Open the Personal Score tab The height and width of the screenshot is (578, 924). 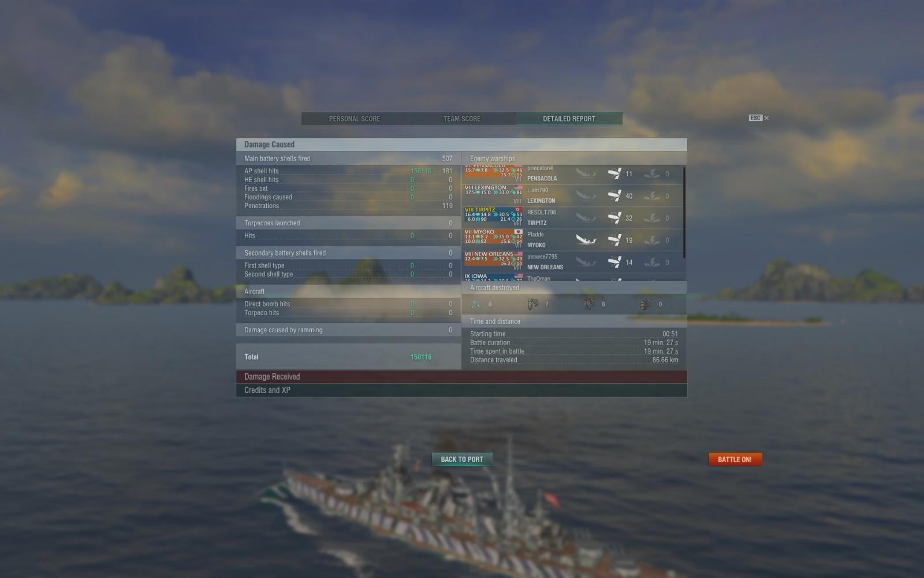point(355,118)
